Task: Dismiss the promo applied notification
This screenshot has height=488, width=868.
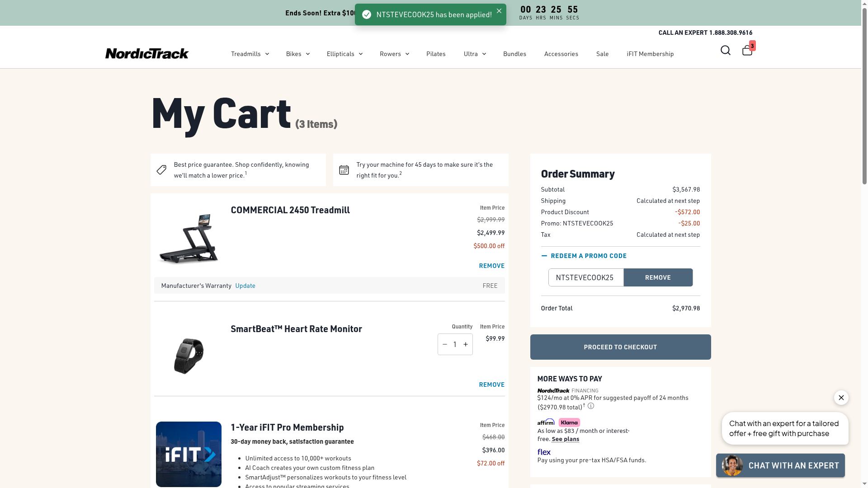Action: point(499,11)
